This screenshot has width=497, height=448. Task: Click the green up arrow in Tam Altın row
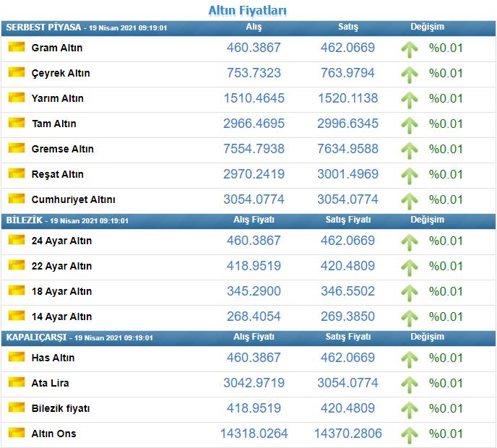click(410, 124)
